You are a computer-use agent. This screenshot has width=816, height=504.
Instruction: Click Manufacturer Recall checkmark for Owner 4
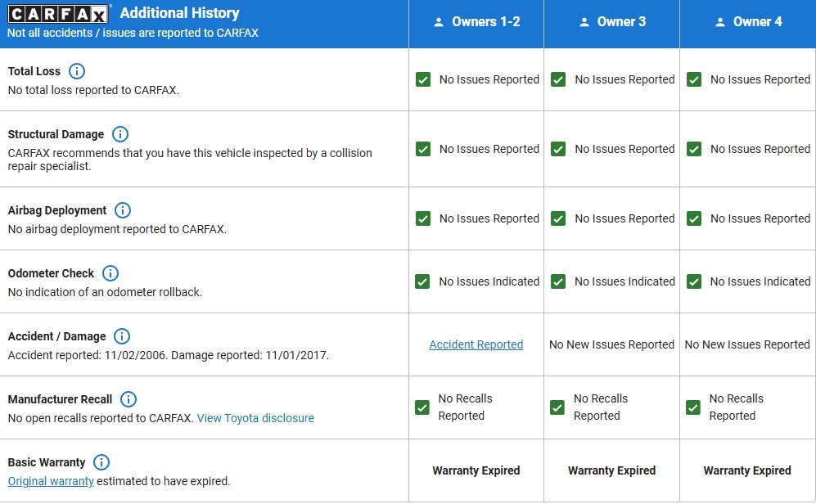pos(693,407)
